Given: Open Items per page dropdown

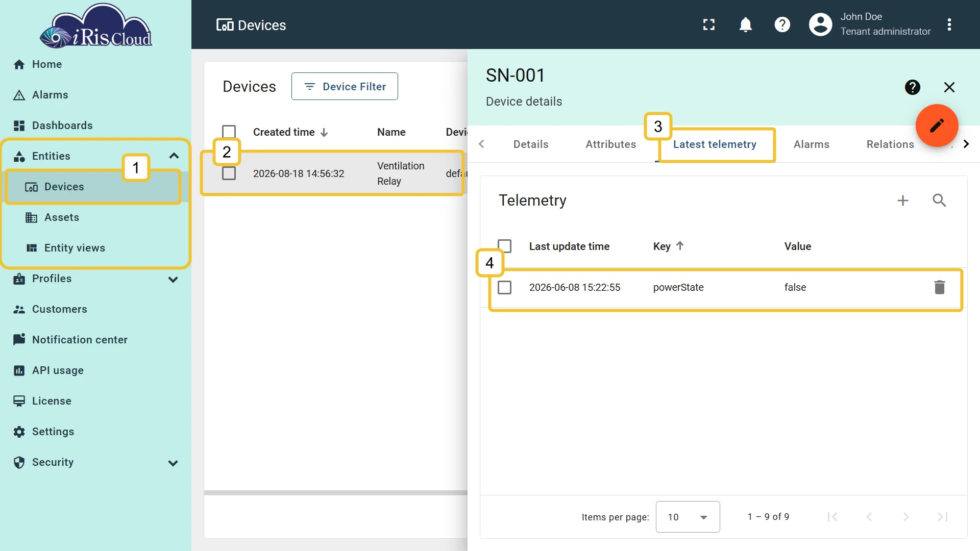Looking at the screenshot, I should coord(688,517).
